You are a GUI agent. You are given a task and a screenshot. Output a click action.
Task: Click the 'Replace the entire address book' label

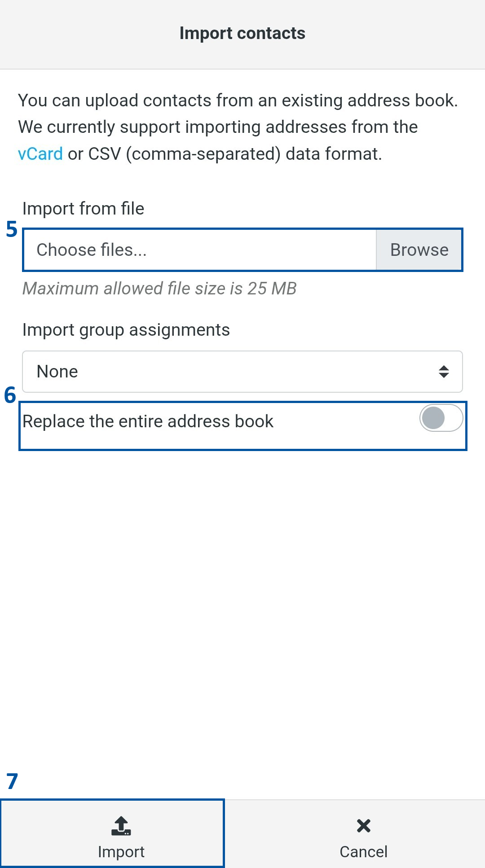tap(148, 421)
